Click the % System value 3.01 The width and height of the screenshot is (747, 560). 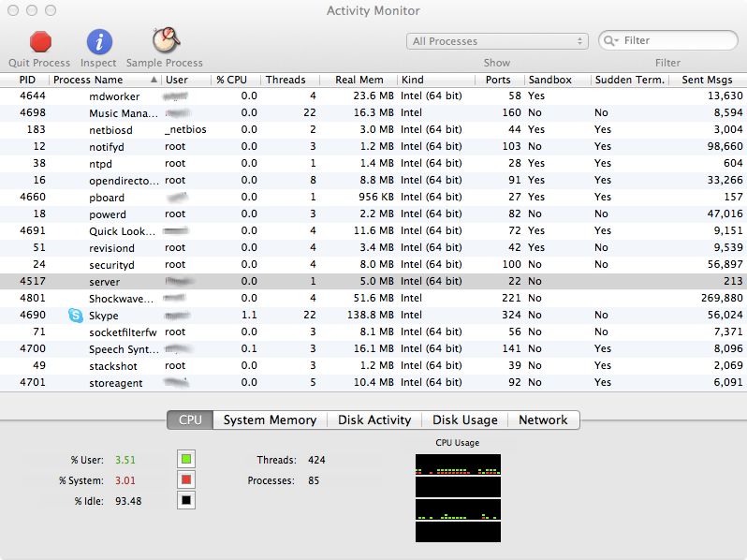tap(125, 480)
